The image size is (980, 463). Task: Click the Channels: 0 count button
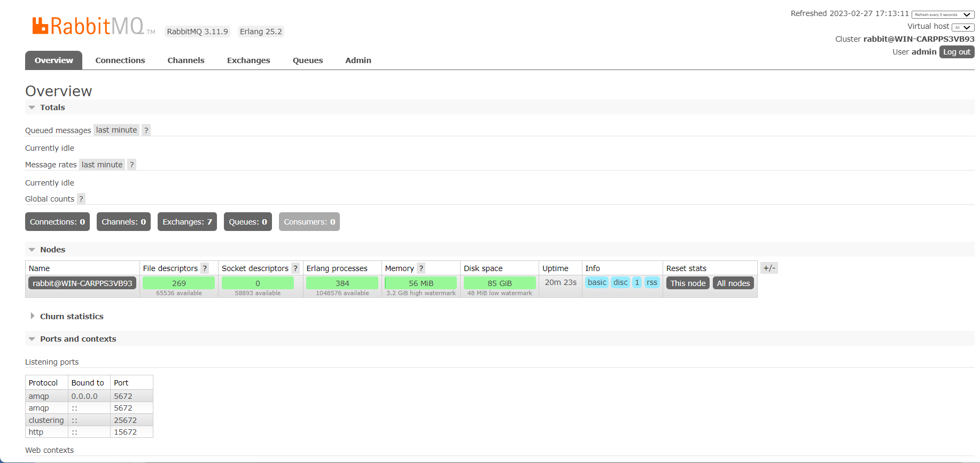coord(123,222)
